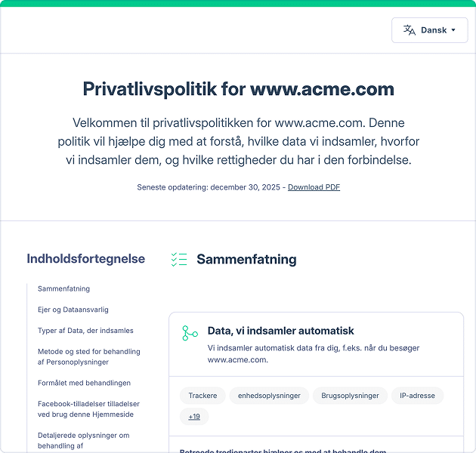Navigate to Formålet med behandlingen

tap(84, 383)
